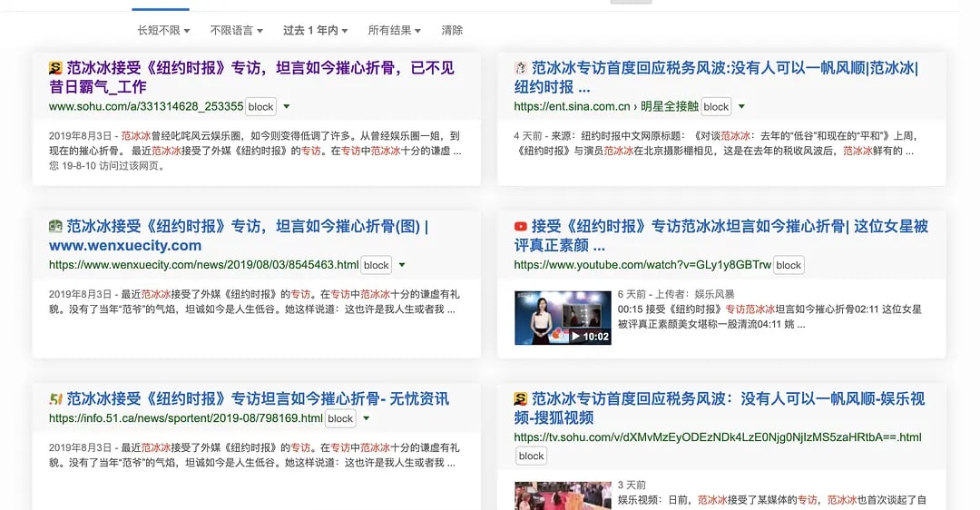The image size is (980, 510).
Task: Click the Sohu favicon beside the sohu.com/a result
Action: coord(55,68)
